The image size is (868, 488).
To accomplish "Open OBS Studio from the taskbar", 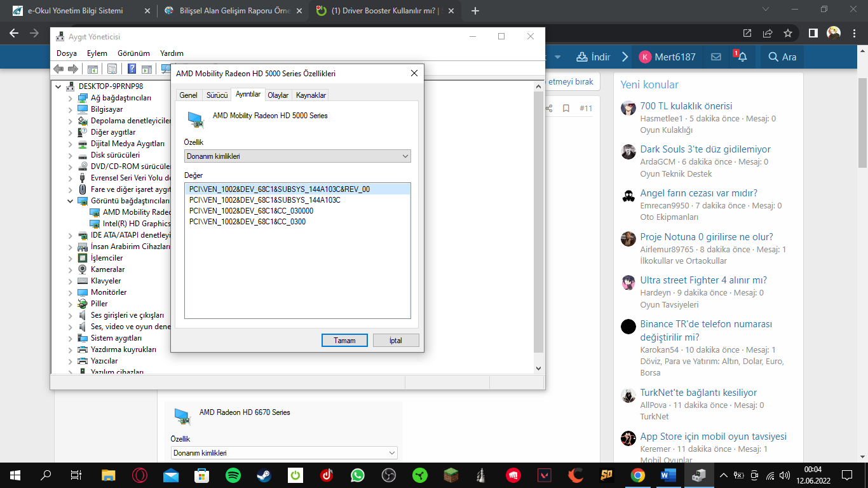I will (389, 475).
